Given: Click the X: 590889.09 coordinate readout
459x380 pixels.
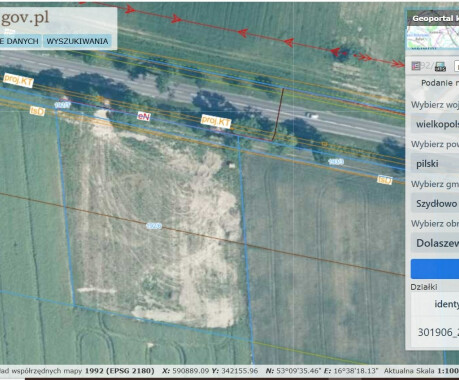Looking at the screenshot, I should [185, 371].
